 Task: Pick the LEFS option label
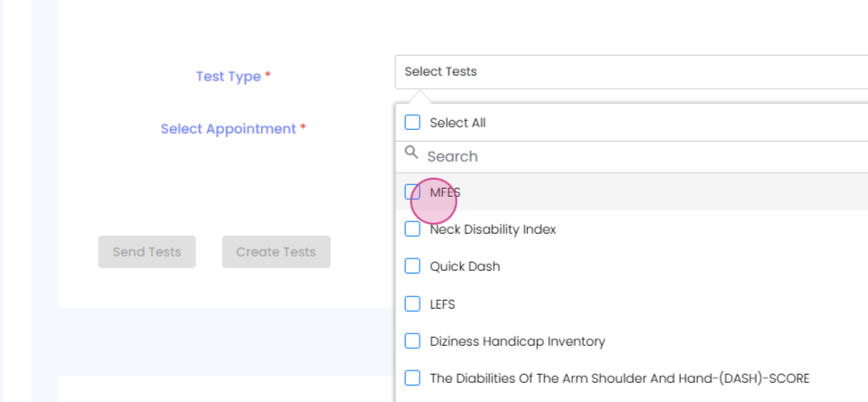442,304
